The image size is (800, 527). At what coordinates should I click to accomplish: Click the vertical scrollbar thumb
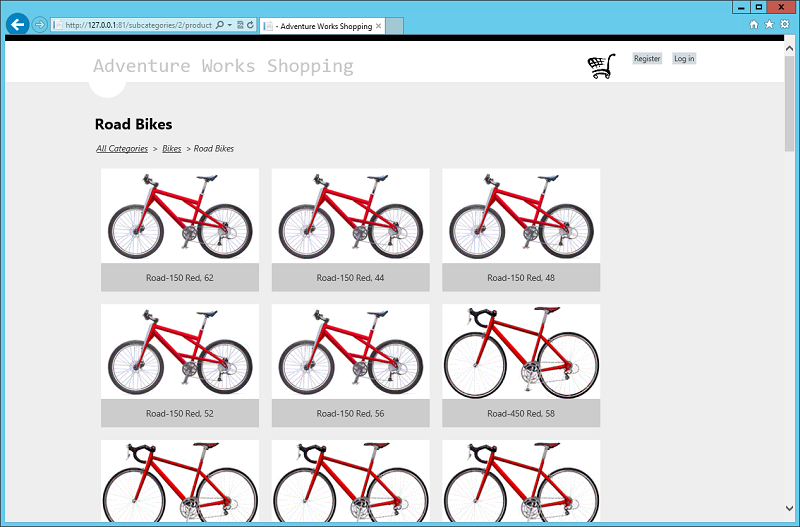[789, 104]
